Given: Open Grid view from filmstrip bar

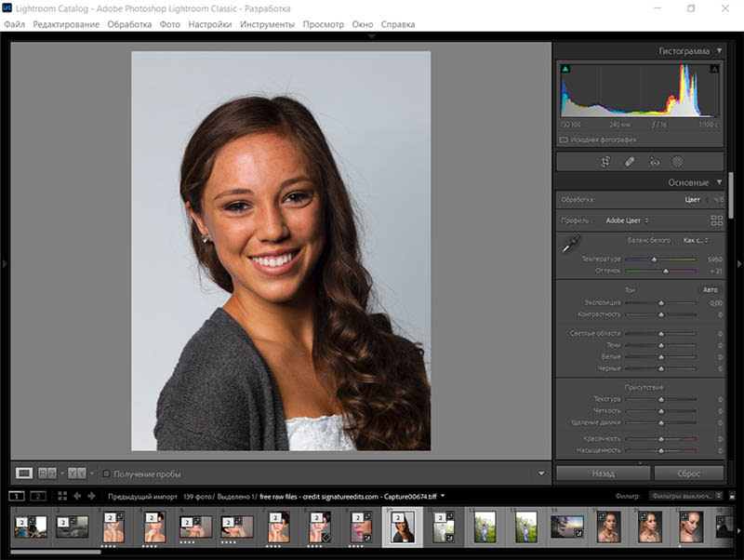Looking at the screenshot, I should [62, 497].
